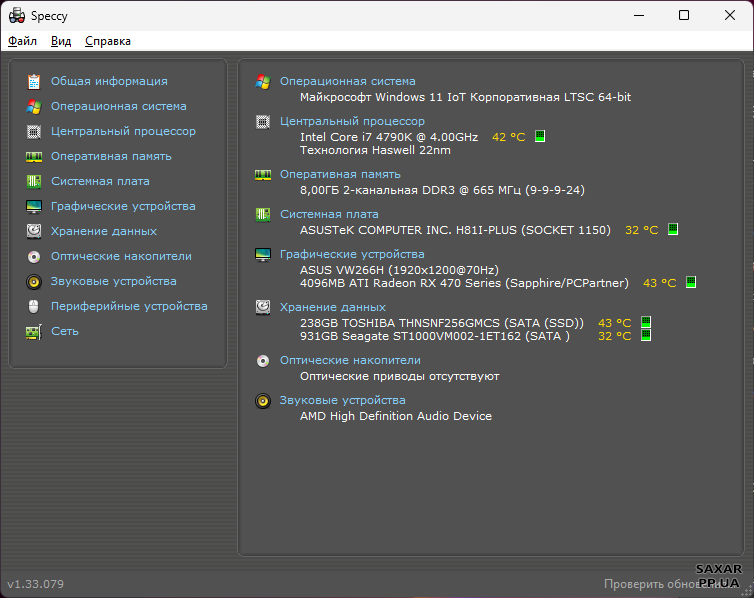Click the 238GB TOSHIBA SSD entry
This screenshot has height=598, width=754.
[x=442, y=323]
